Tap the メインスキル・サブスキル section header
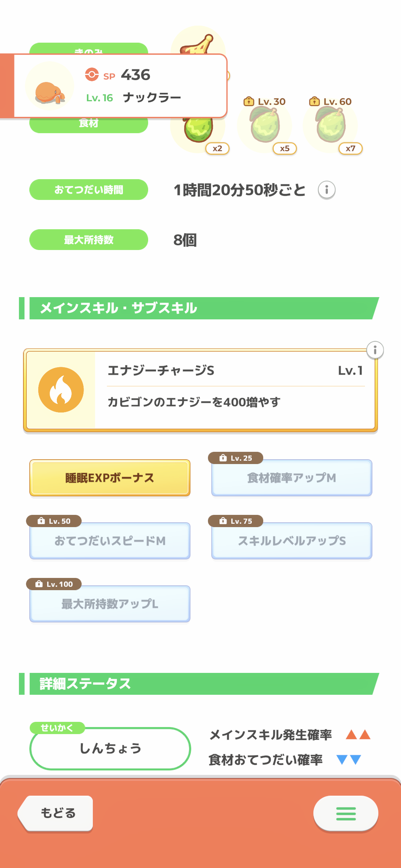This screenshot has width=401, height=868. pos(200,308)
